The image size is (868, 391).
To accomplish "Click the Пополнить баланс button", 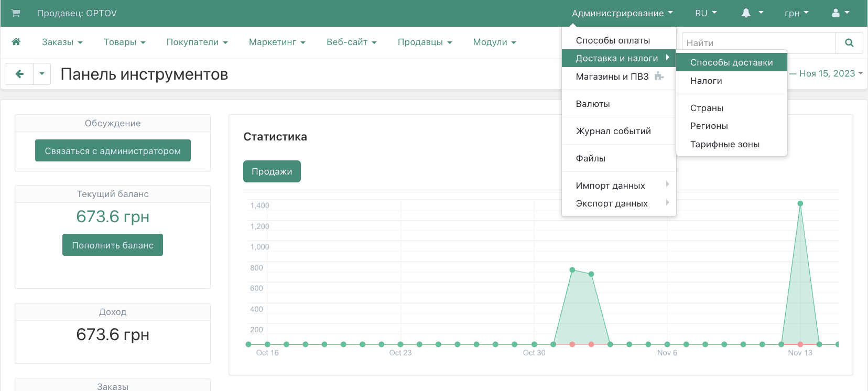I will click(113, 245).
